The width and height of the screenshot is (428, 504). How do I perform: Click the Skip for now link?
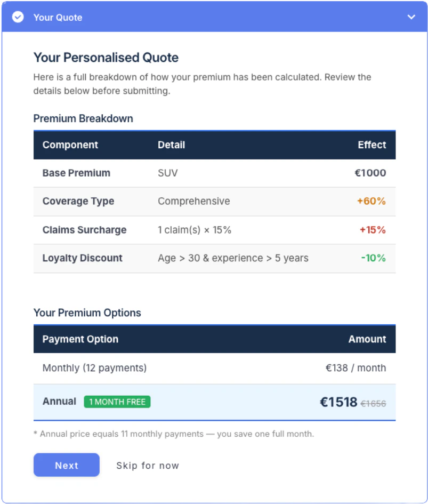click(x=148, y=465)
